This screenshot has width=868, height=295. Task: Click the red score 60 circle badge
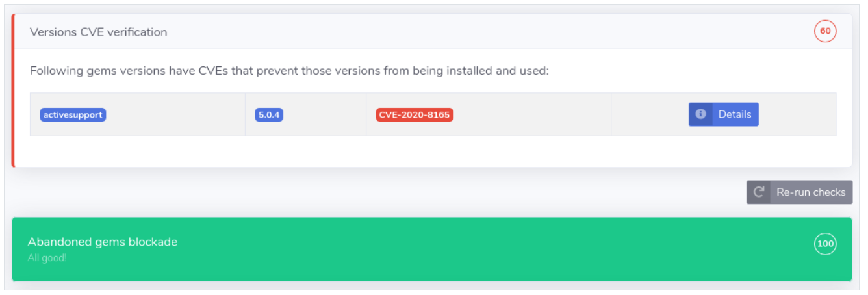point(825,31)
